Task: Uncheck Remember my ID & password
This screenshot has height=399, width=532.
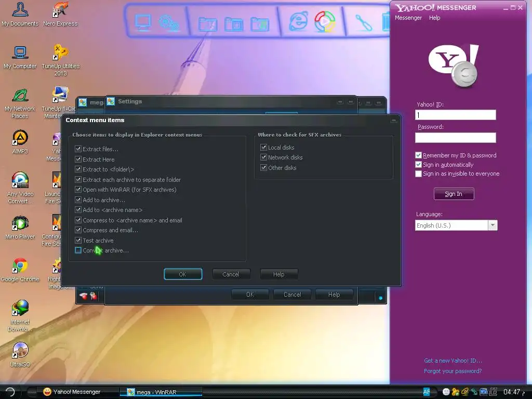Action: 418,155
